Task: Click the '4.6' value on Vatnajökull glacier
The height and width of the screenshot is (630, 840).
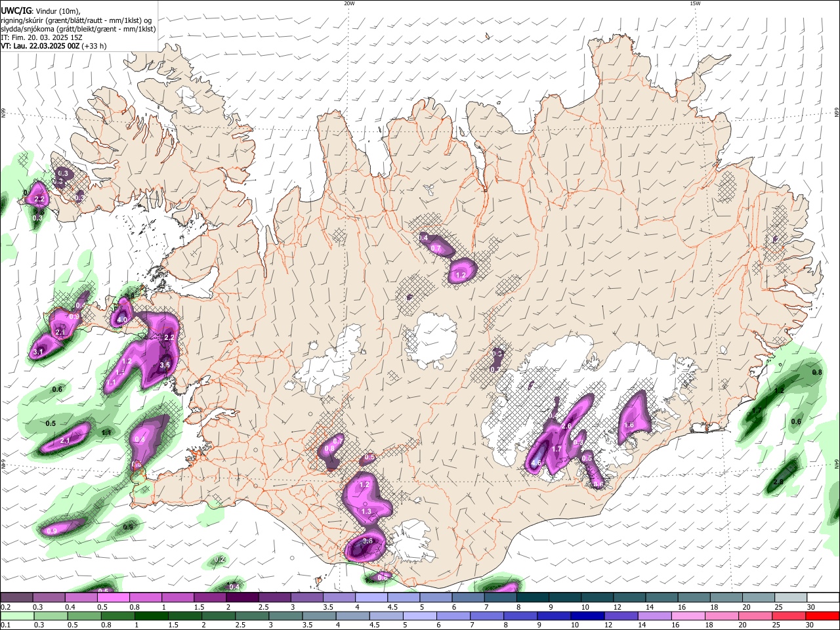Action: coord(536,463)
